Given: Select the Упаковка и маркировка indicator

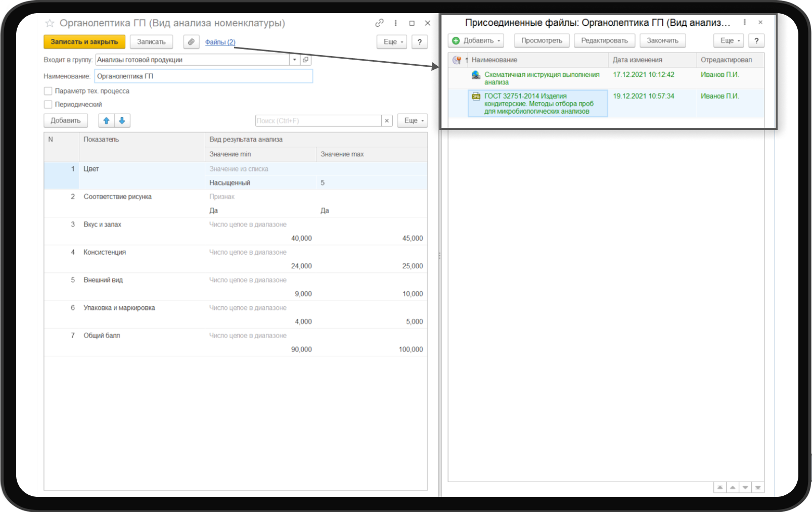Looking at the screenshot, I should tap(236, 315).
